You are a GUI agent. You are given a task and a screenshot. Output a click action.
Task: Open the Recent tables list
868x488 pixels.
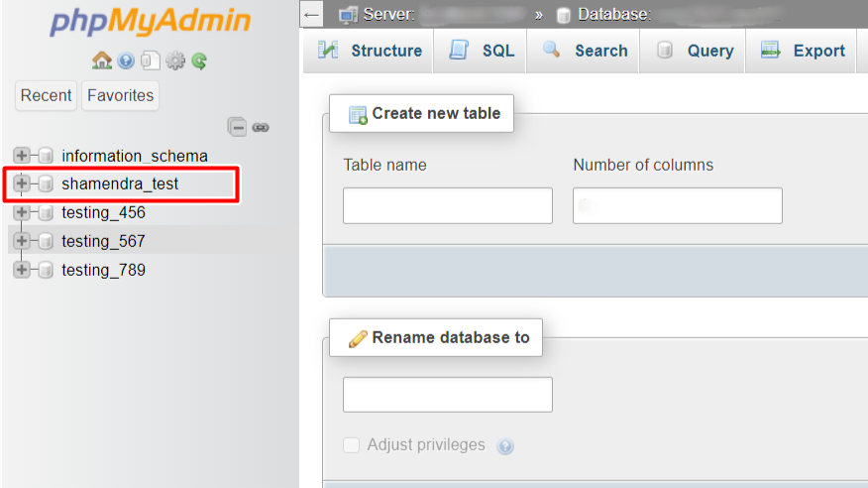click(x=46, y=95)
